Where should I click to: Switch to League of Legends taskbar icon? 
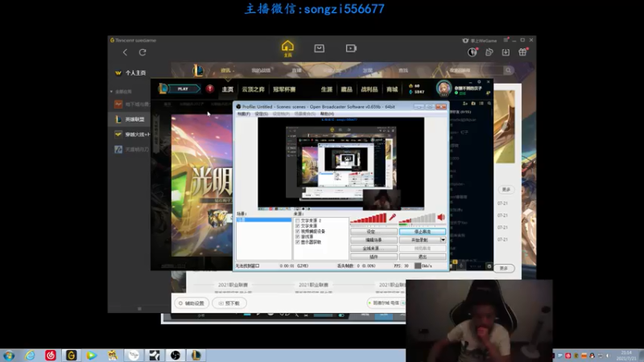coord(196,356)
